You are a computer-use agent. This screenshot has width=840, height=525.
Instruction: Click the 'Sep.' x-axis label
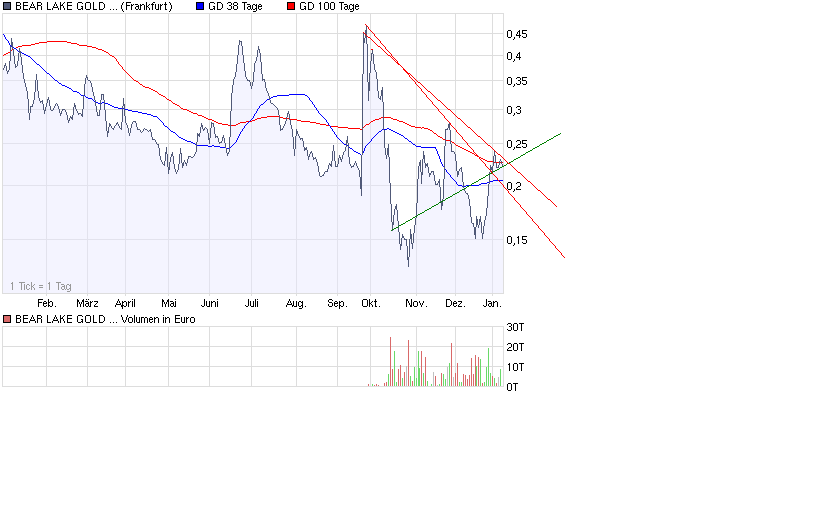[x=337, y=304]
